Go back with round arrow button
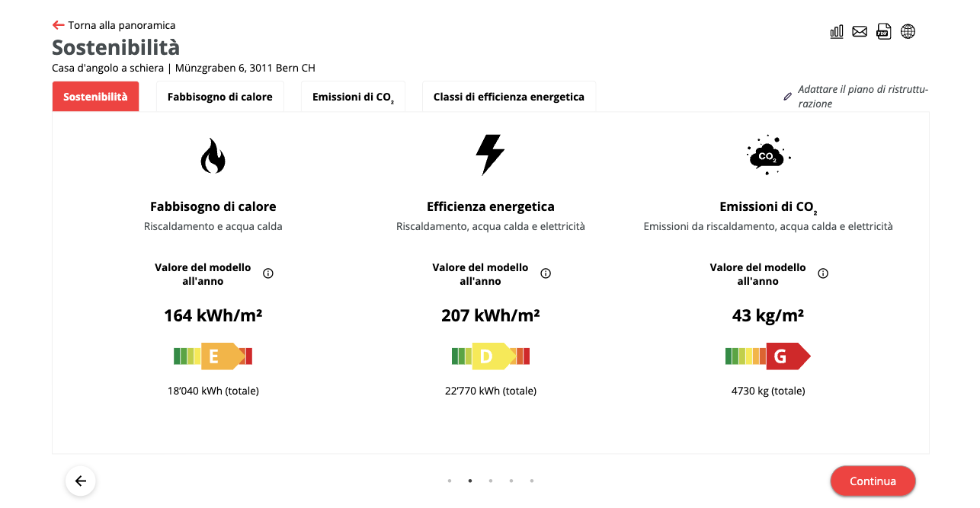Screen dimensions: 980x508 click(x=81, y=481)
